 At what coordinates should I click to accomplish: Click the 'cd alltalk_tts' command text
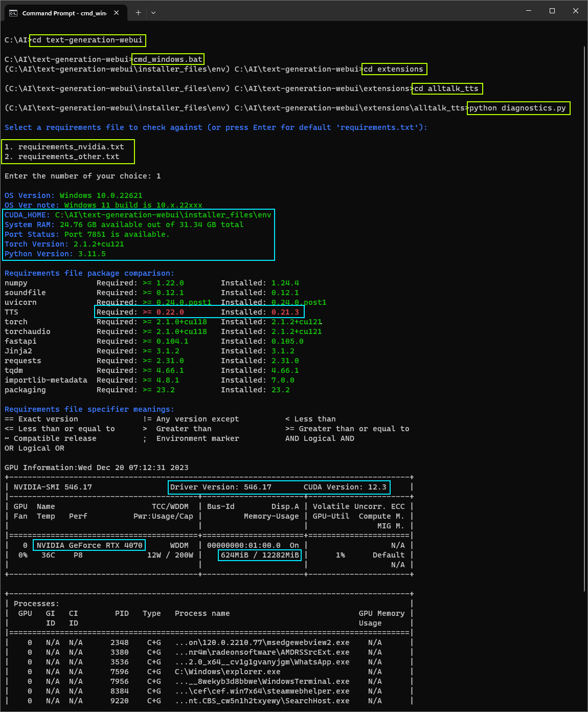446,88
